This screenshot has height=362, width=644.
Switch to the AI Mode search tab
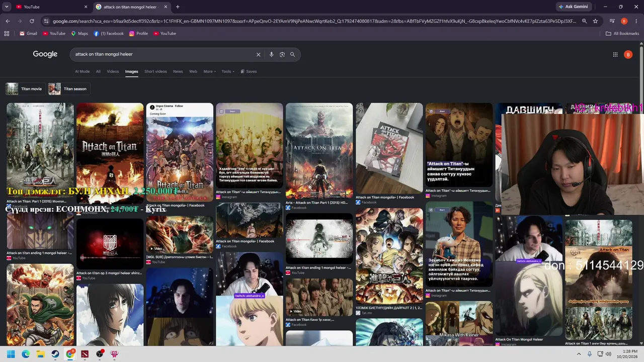(82, 71)
